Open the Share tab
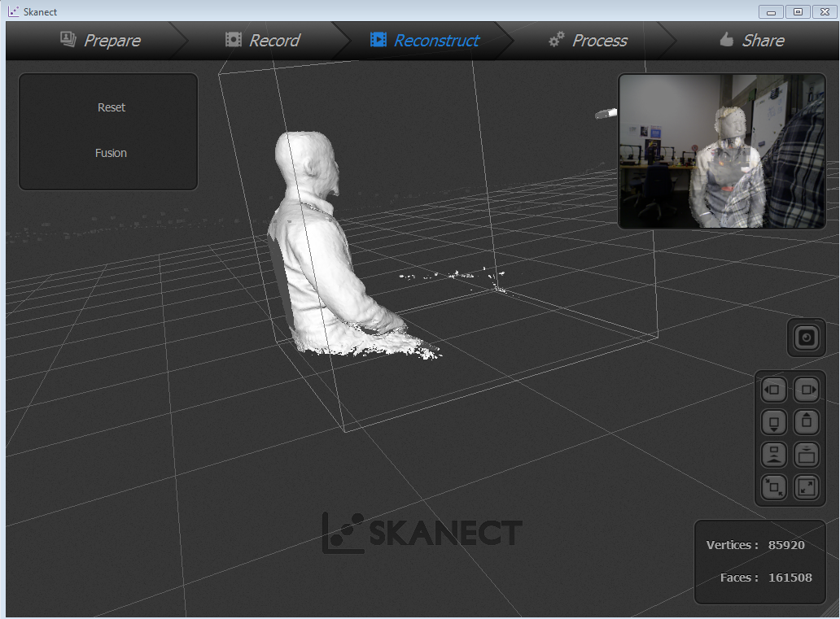This screenshot has height=619, width=840. 751,40
